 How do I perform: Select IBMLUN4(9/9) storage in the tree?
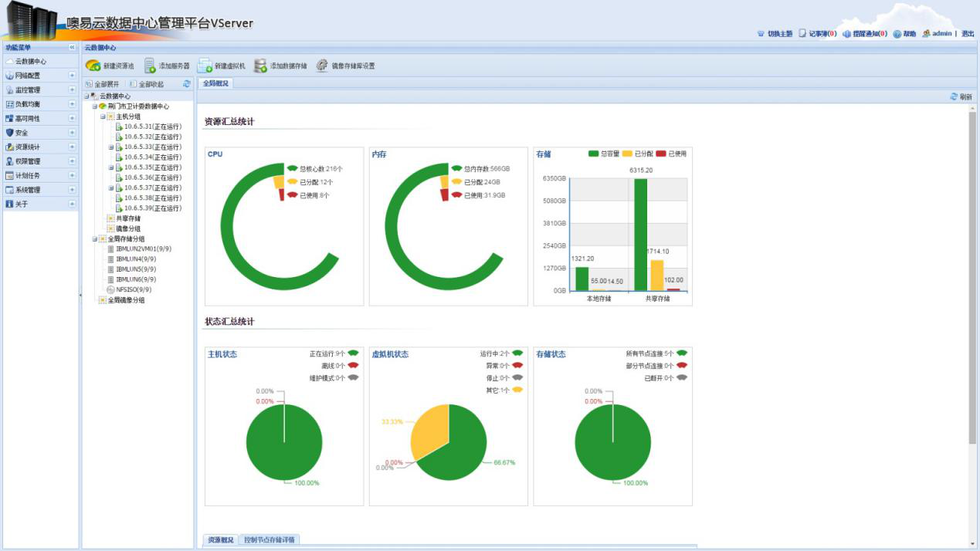136,259
